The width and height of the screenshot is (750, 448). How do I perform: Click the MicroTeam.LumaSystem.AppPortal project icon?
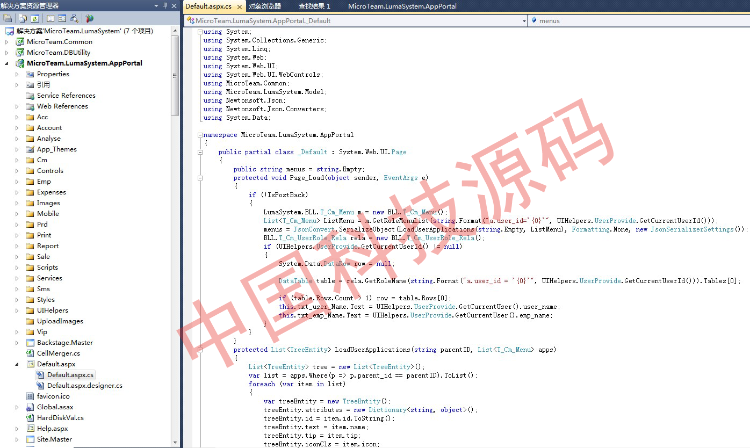[20, 63]
